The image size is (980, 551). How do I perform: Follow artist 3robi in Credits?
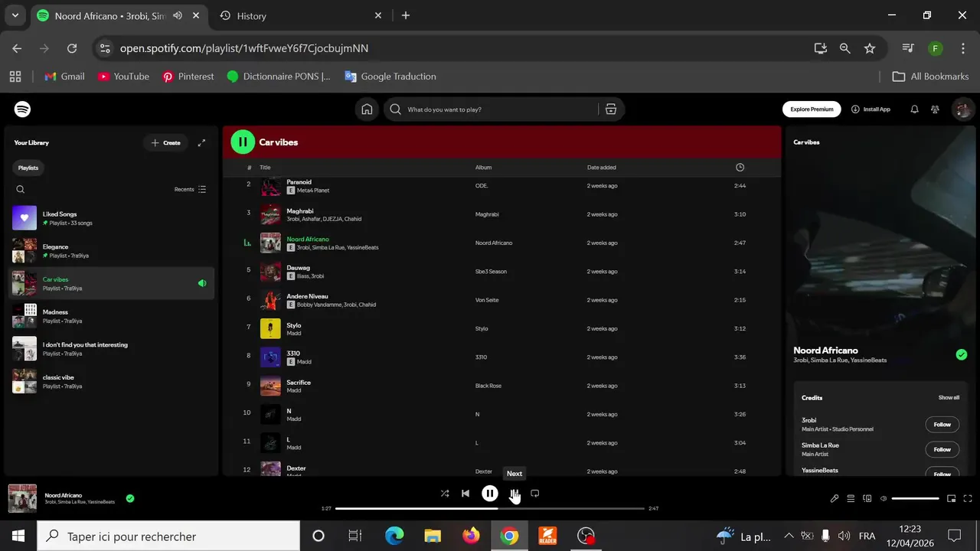(x=942, y=425)
